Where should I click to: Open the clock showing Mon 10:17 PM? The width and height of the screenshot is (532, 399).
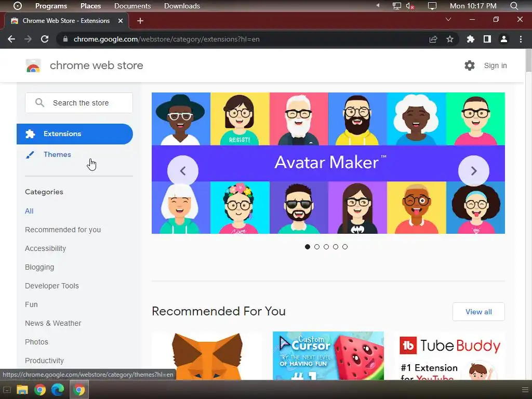coord(473,6)
